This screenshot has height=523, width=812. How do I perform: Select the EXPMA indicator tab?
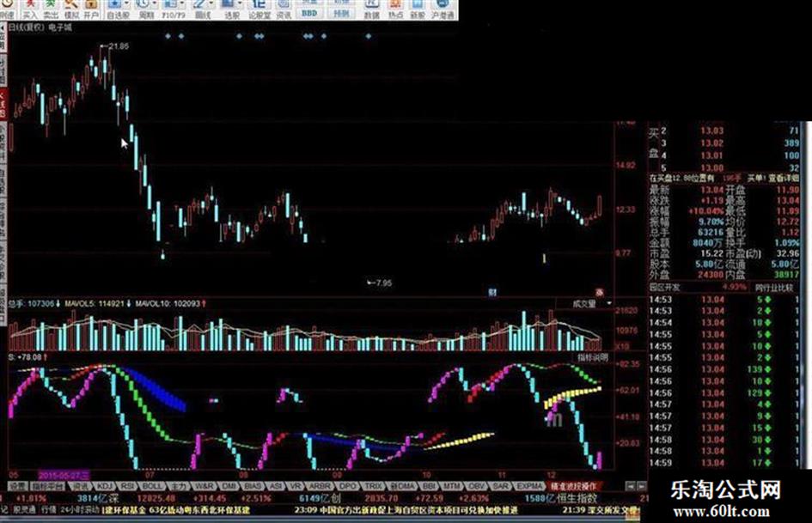528,486
